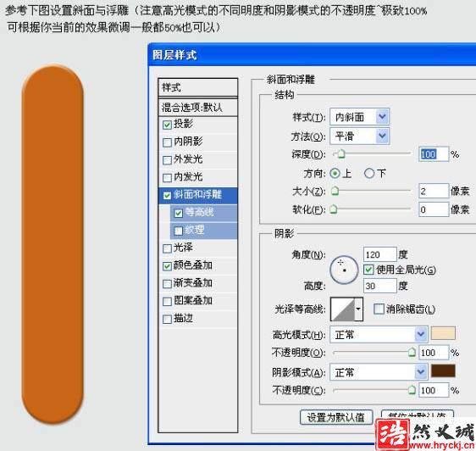Viewport: 476px width, 451px height.
Task: Click the shadow opacity value field
Action: pyautogui.click(x=433, y=390)
